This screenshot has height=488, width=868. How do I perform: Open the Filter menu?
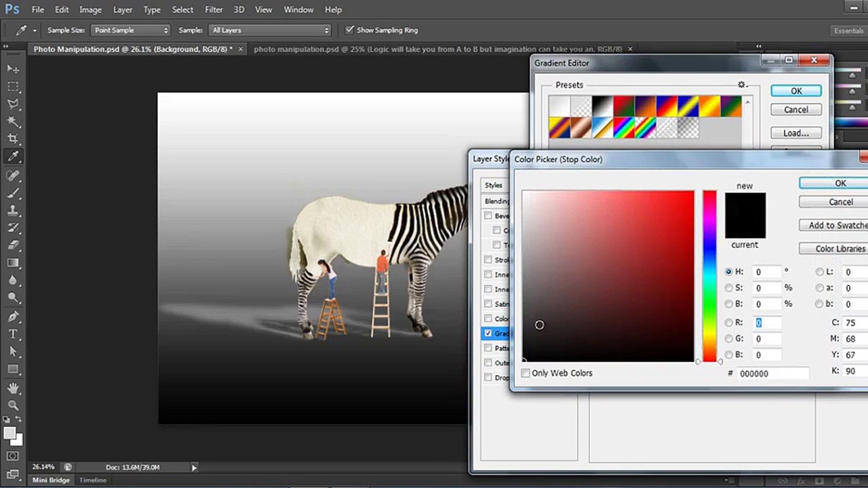coord(214,9)
